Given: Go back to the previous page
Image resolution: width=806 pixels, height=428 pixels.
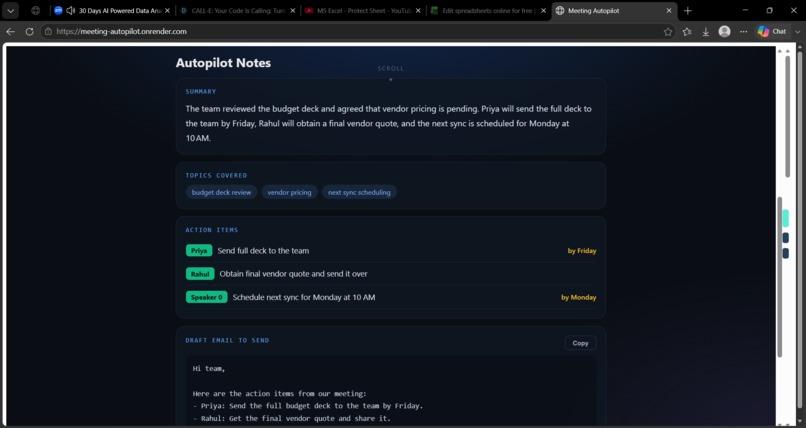Looking at the screenshot, I should [x=11, y=31].
